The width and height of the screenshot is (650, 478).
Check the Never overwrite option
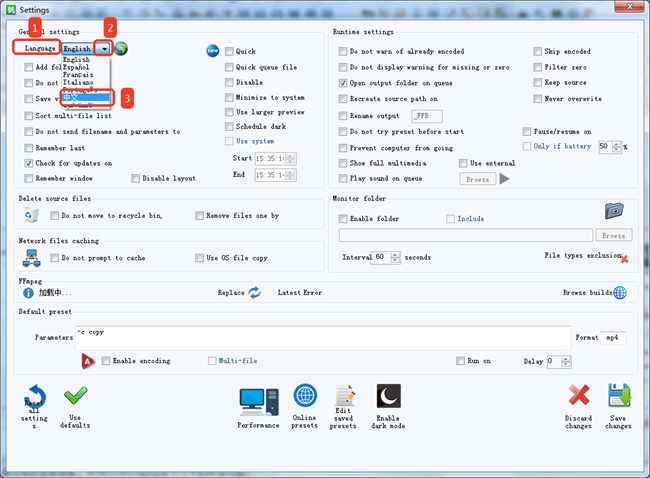(538, 99)
